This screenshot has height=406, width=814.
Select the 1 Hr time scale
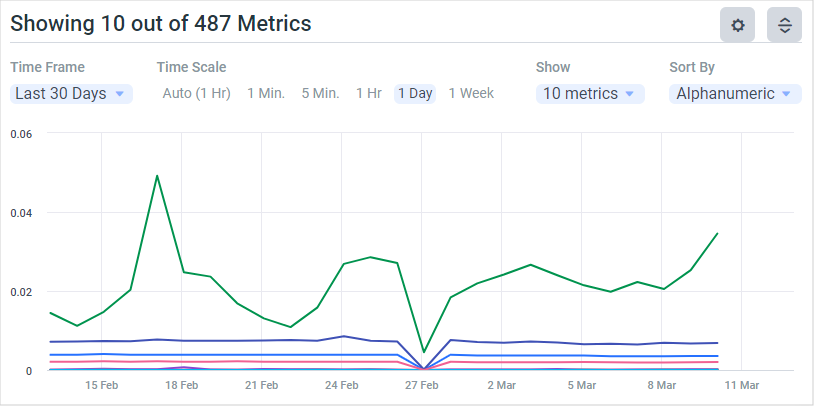(x=369, y=93)
